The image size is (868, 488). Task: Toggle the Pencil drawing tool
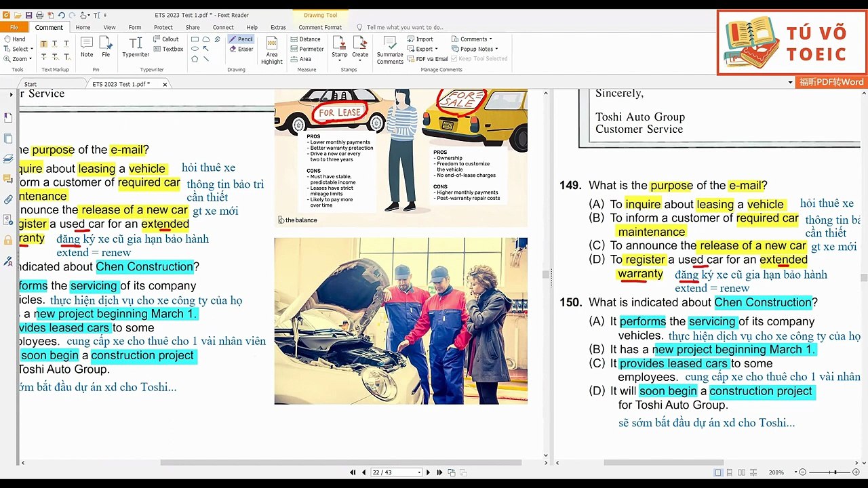241,39
